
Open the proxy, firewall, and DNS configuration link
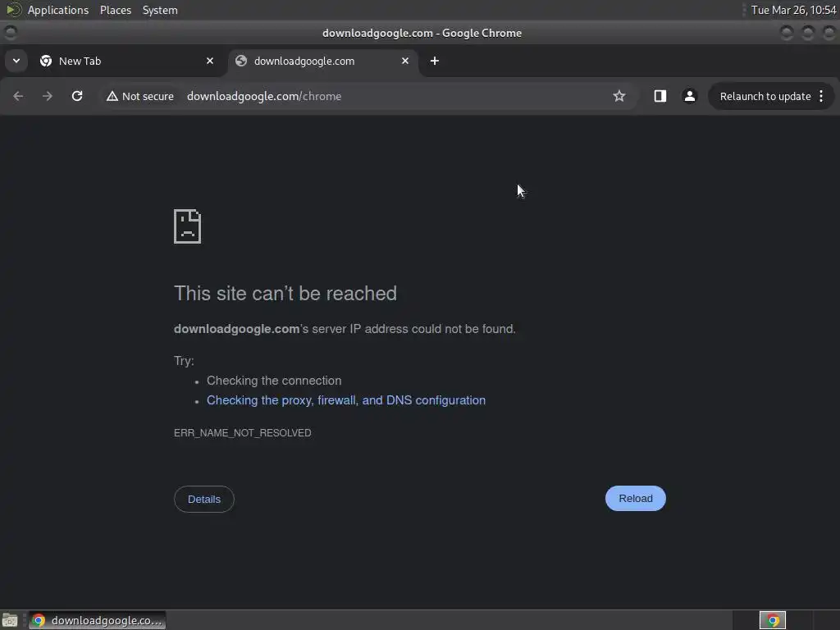click(x=346, y=400)
